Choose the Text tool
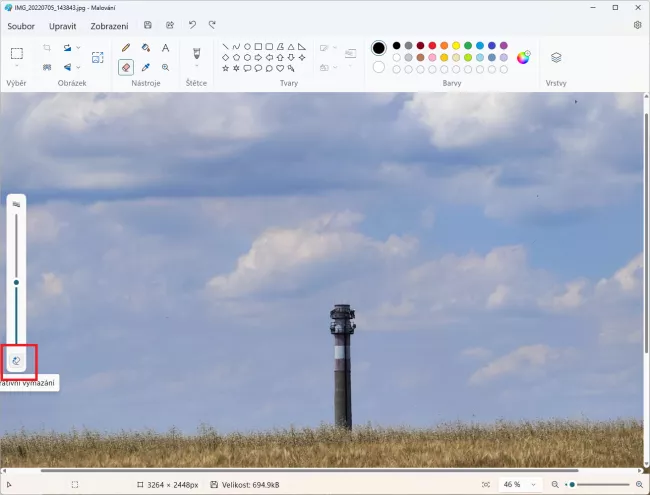The height and width of the screenshot is (495, 650). coord(165,48)
